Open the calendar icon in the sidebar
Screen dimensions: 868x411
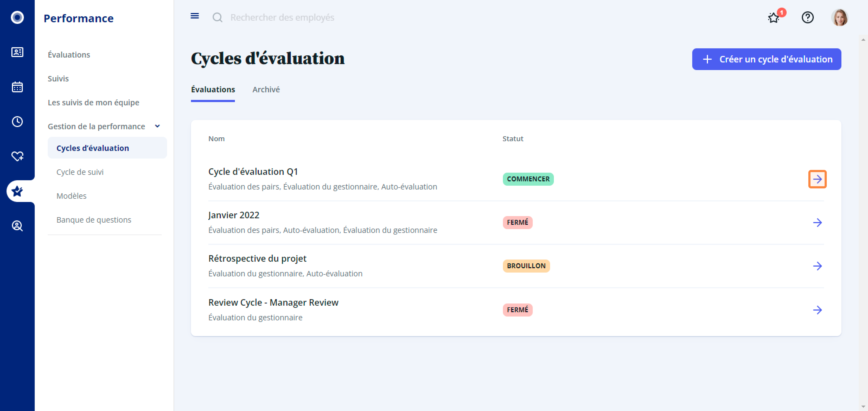pyautogui.click(x=17, y=87)
